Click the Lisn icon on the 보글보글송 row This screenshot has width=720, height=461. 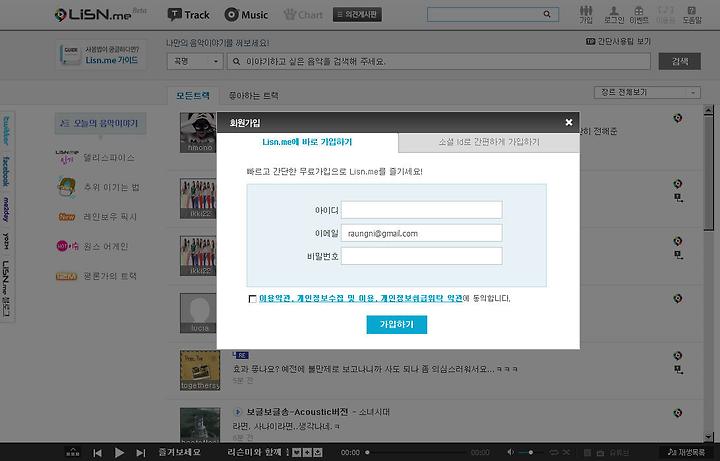pyautogui.click(x=678, y=413)
